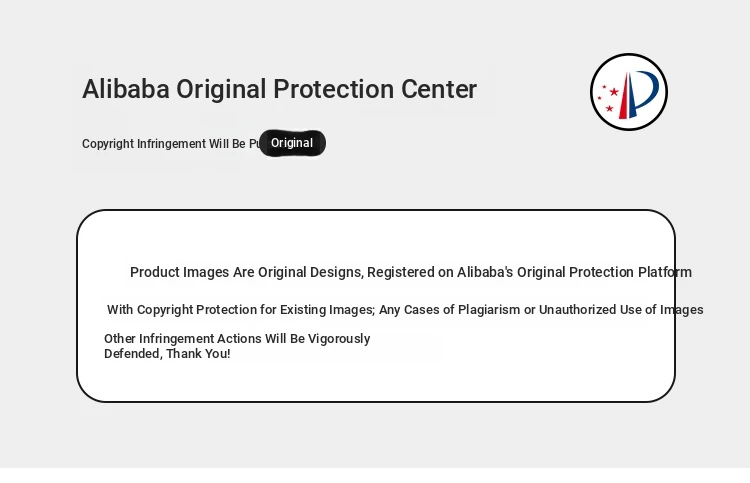The height and width of the screenshot is (483, 750).
Task: Click the "Unauthorized Use of Images" phrase
Action: [x=621, y=310]
